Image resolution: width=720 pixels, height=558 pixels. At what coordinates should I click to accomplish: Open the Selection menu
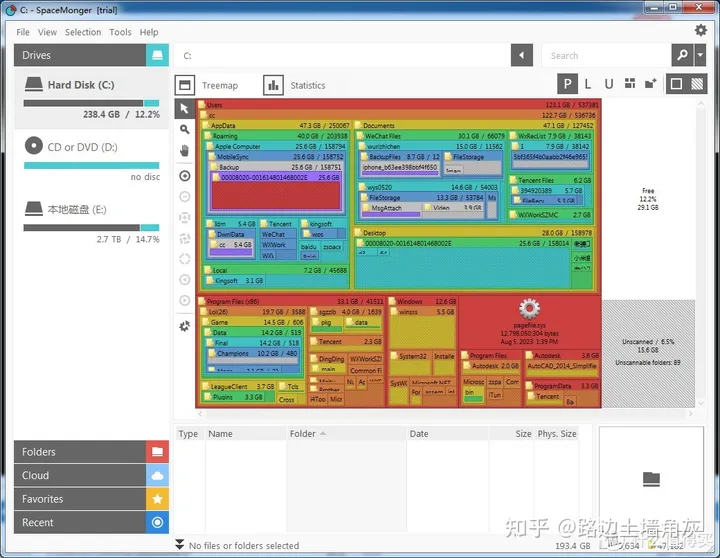point(83,32)
